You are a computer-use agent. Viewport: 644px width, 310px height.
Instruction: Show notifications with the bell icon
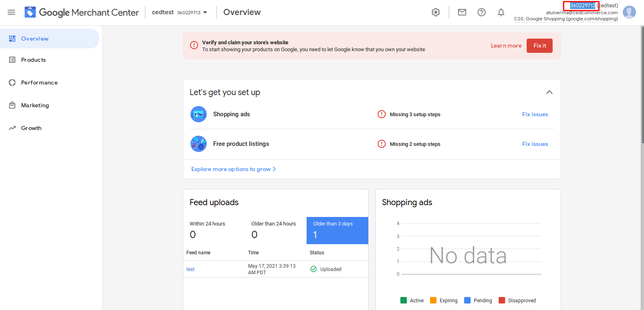tap(501, 12)
